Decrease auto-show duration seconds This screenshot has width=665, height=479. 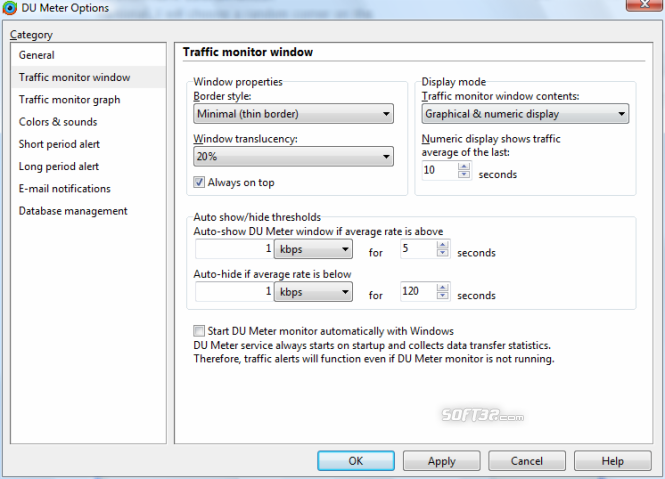(442, 253)
